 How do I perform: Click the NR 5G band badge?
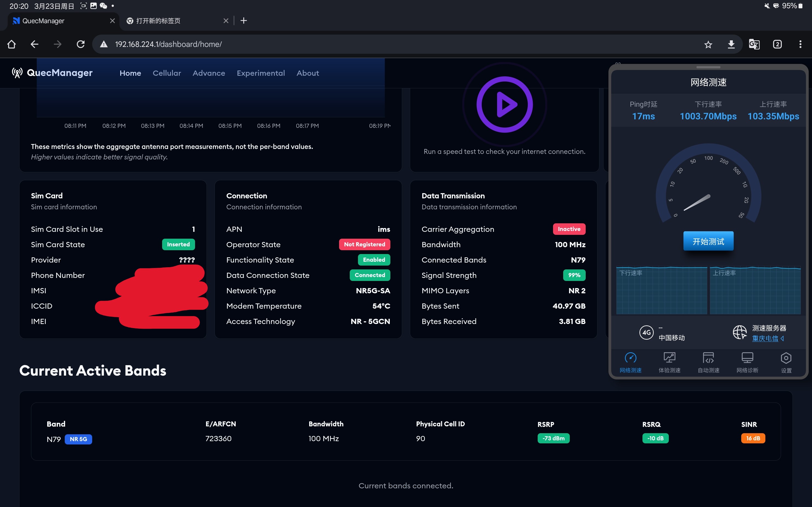tap(78, 439)
